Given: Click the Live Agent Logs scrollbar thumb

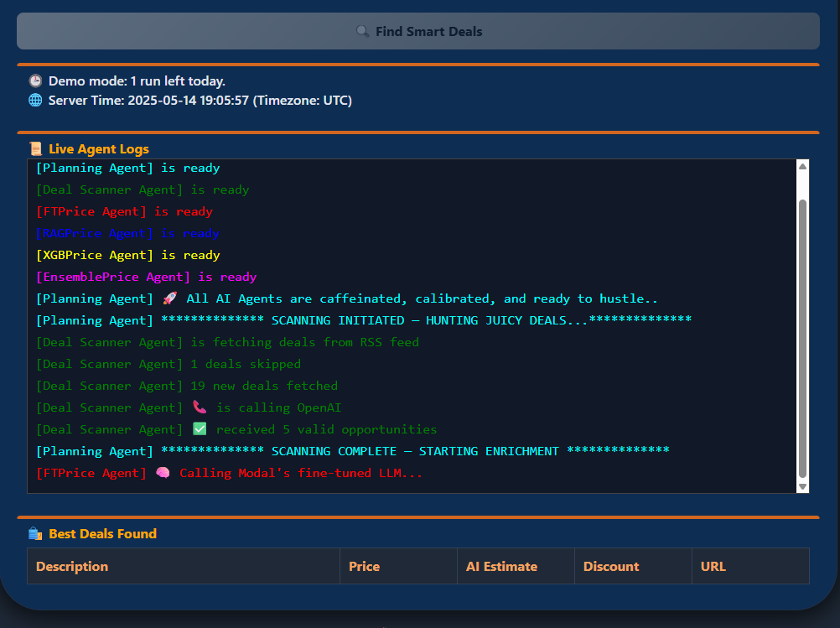Looking at the screenshot, I should (x=802, y=335).
